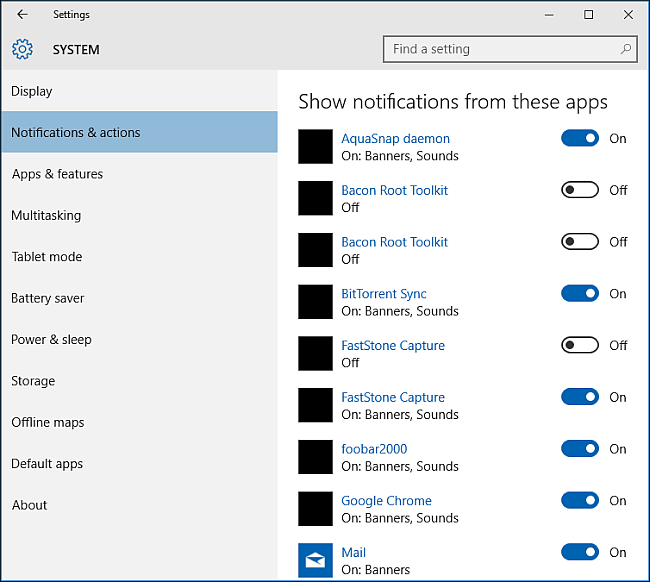Screen dimensions: 650x582
Task: Turn off BitTorrent Sync notifications
Action: pyautogui.click(x=580, y=293)
